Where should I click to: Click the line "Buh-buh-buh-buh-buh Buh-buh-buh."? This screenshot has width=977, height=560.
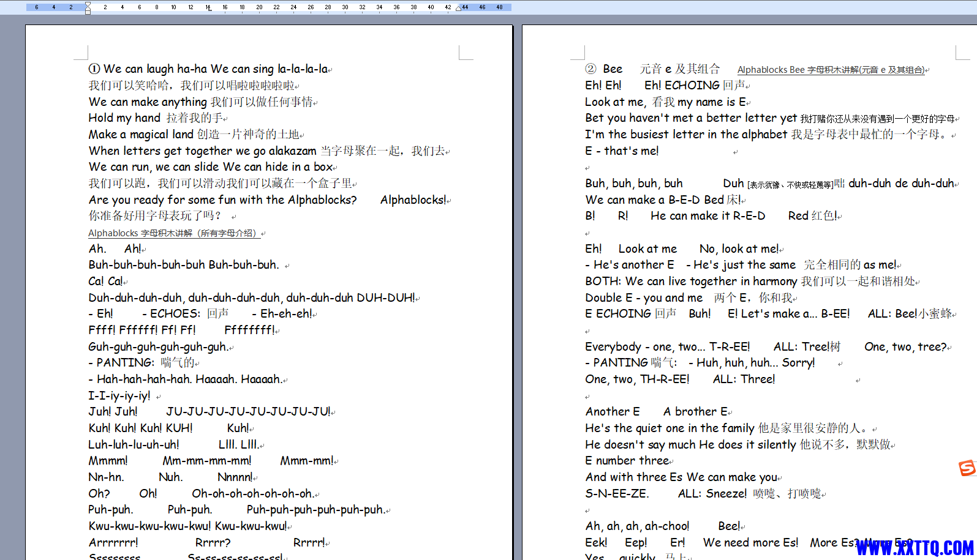(184, 264)
